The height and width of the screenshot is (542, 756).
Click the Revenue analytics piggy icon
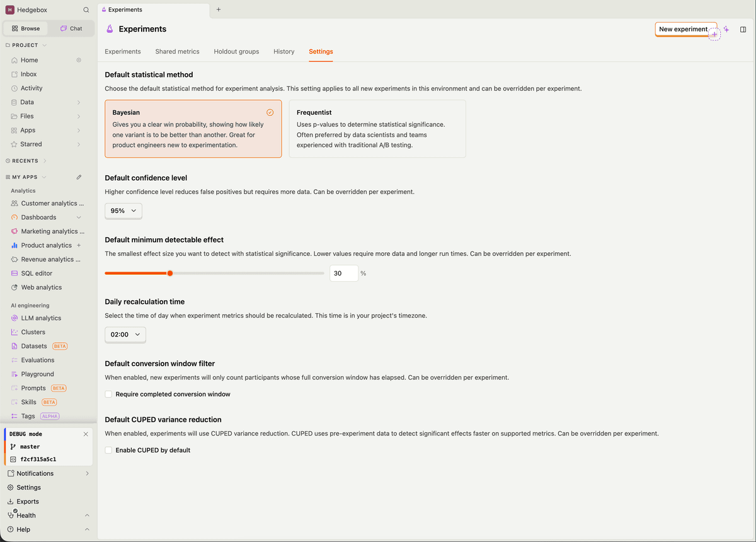click(x=14, y=259)
